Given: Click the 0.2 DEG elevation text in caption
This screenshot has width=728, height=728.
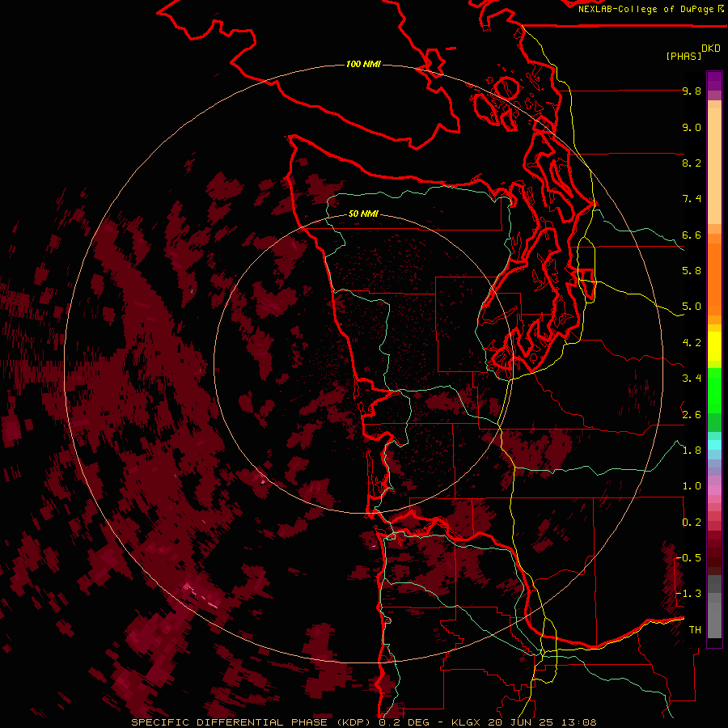Looking at the screenshot, I should [405, 722].
